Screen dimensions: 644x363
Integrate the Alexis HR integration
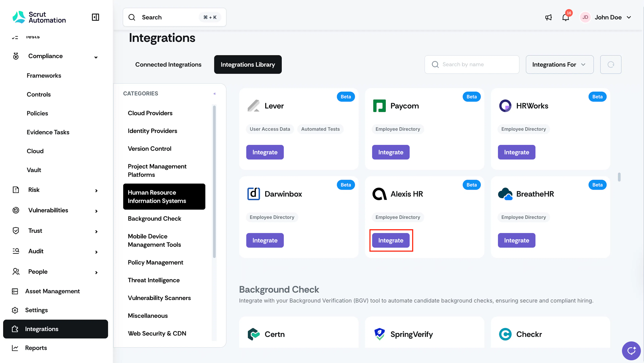391,240
